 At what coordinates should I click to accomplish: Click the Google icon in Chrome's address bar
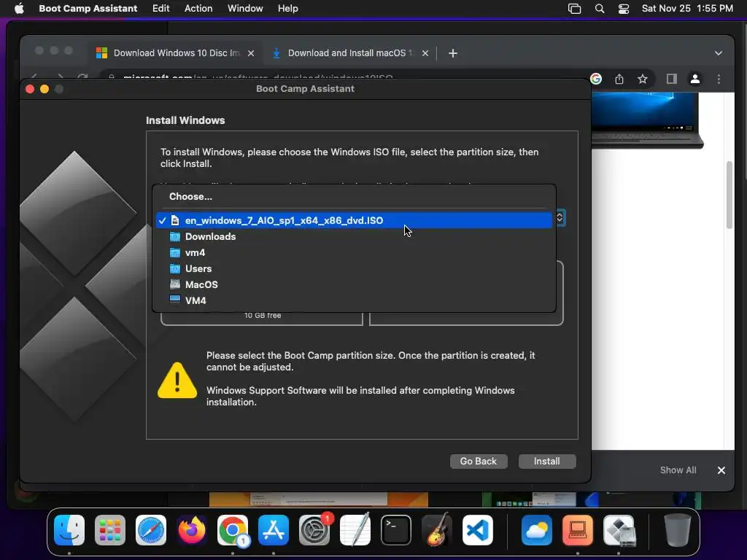point(596,79)
